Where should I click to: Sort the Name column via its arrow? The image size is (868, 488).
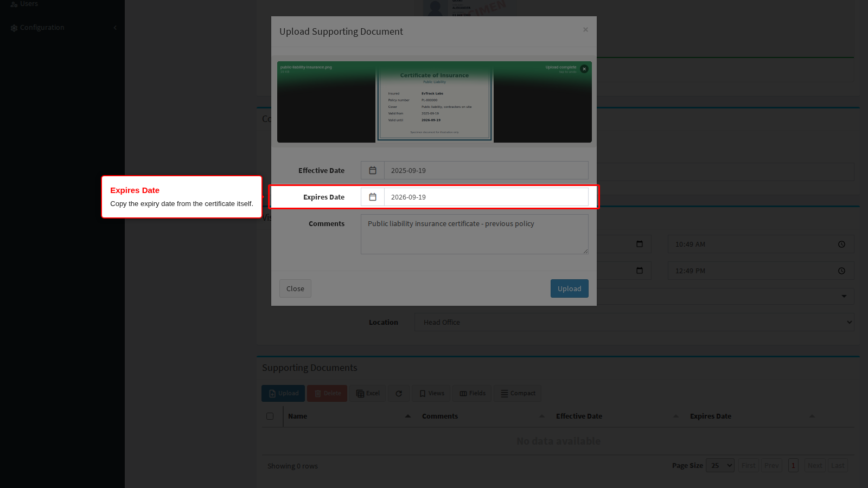pos(408,416)
